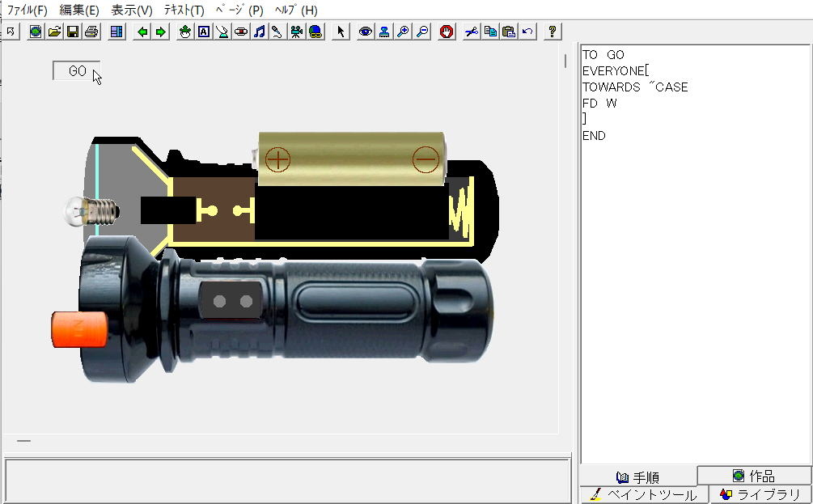
Task: Click inside the command center input area
Action: click(x=288, y=480)
